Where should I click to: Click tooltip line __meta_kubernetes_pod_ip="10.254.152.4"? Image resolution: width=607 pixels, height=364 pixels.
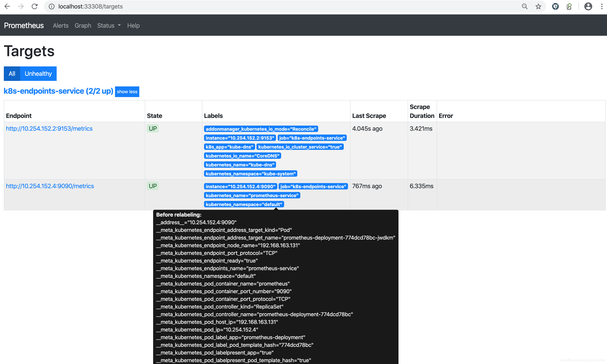[x=207, y=330]
